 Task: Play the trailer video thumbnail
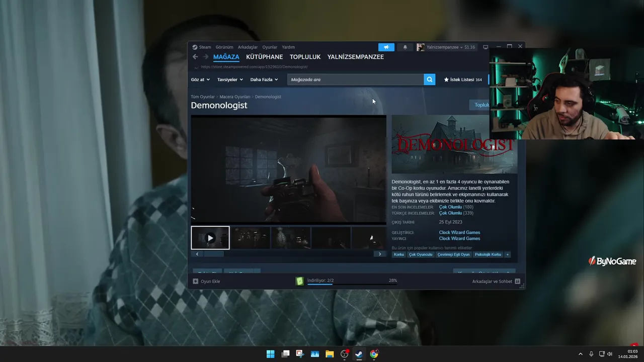210,238
